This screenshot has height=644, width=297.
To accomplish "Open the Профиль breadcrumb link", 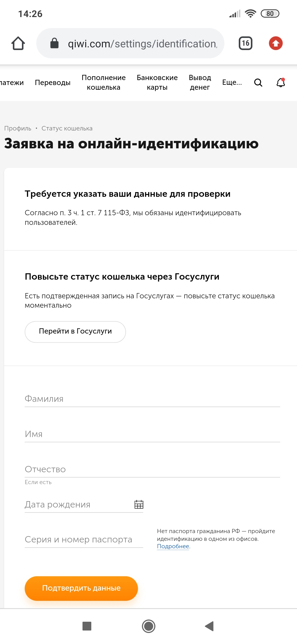I will (x=18, y=128).
